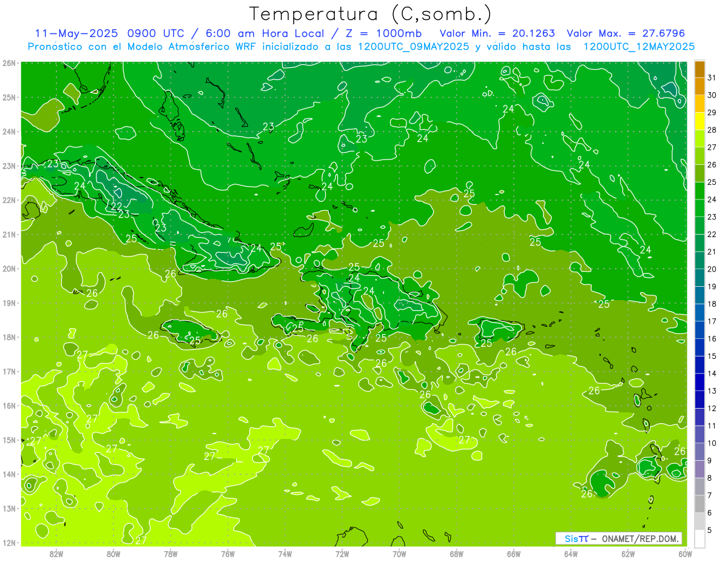
Task: Click the 15N latitude axis label
Action: [x=9, y=440]
